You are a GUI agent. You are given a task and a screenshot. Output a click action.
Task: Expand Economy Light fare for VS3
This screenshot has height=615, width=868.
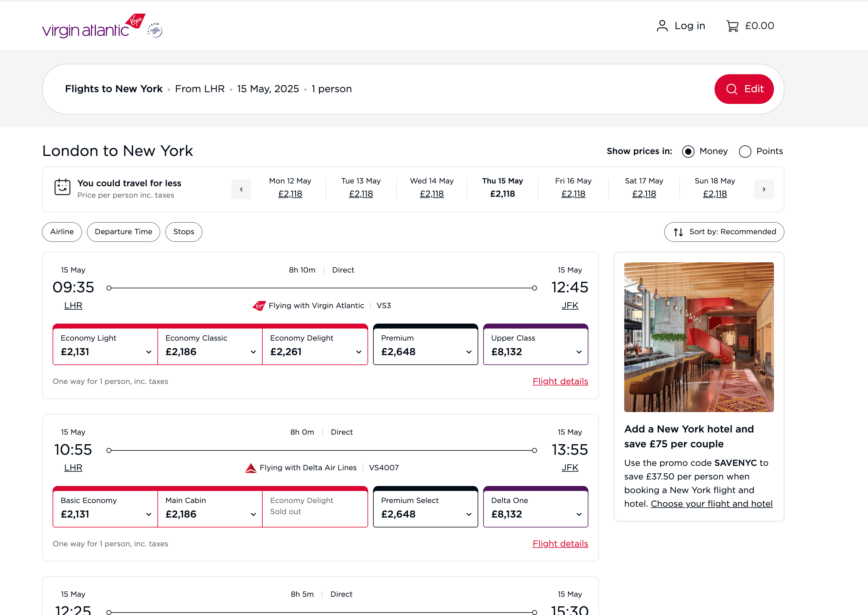coord(105,346)
